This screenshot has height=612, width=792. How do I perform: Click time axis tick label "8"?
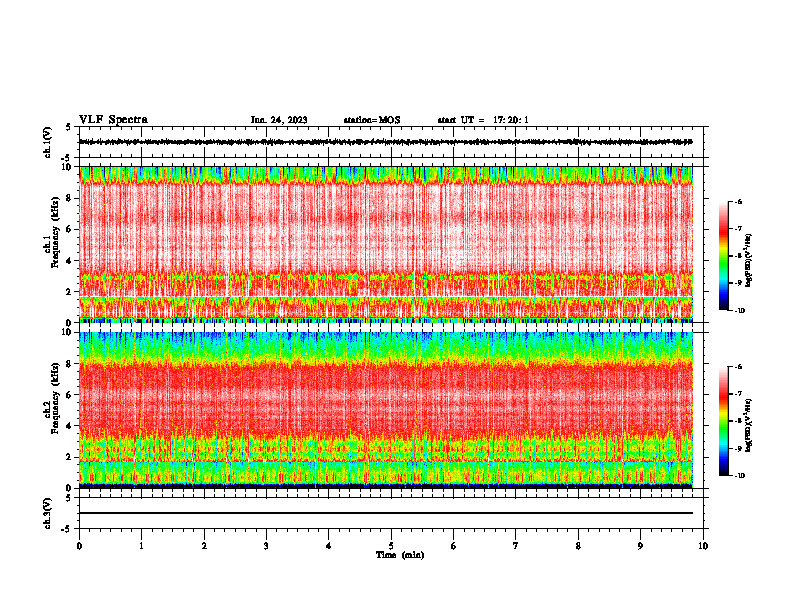(x=578, y=546)
